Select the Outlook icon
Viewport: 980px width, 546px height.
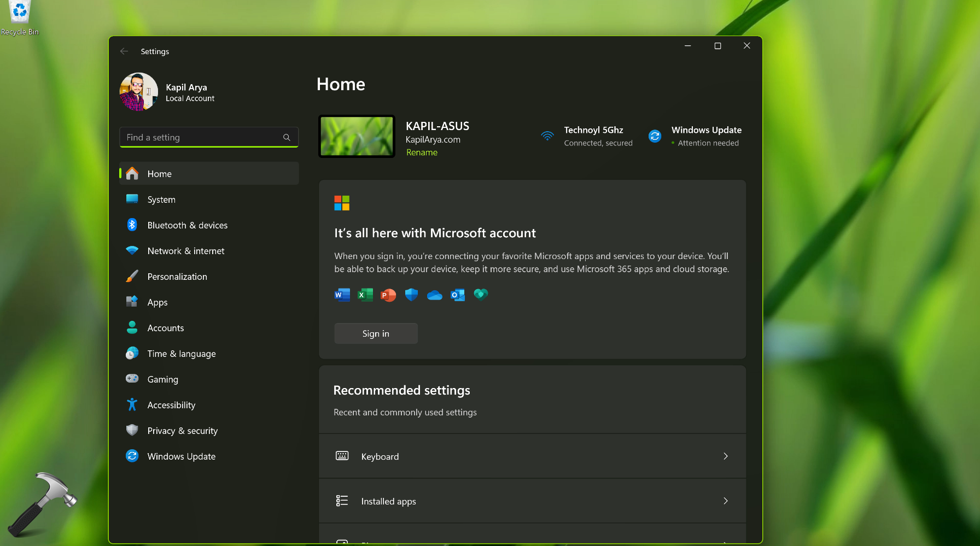pyautogui.click(x=457, y=295)
